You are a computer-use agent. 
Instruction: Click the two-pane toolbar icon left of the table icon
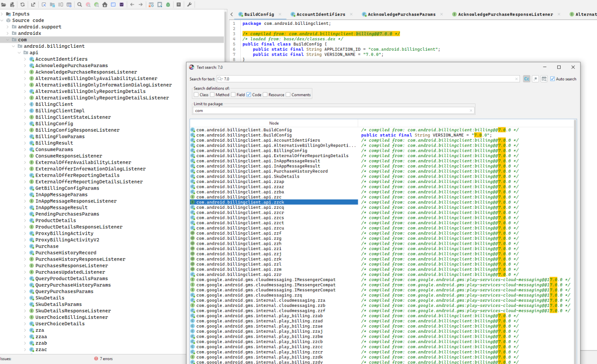pyautogui.click(x=60, y=4)
